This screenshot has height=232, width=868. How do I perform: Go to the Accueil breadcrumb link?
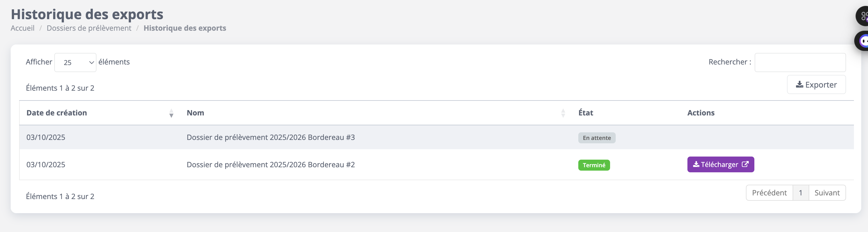click(23, 28)
